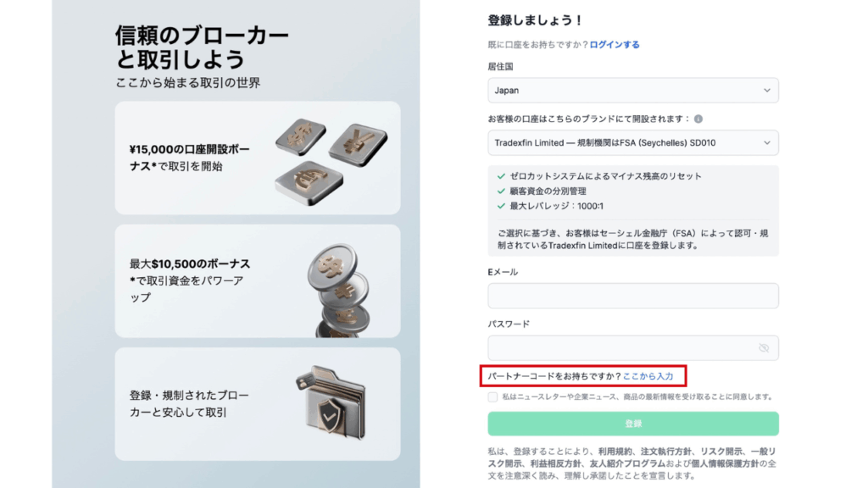Toggle password visibility eye icon
Screen dimensions: 868x488
(764, 348)
